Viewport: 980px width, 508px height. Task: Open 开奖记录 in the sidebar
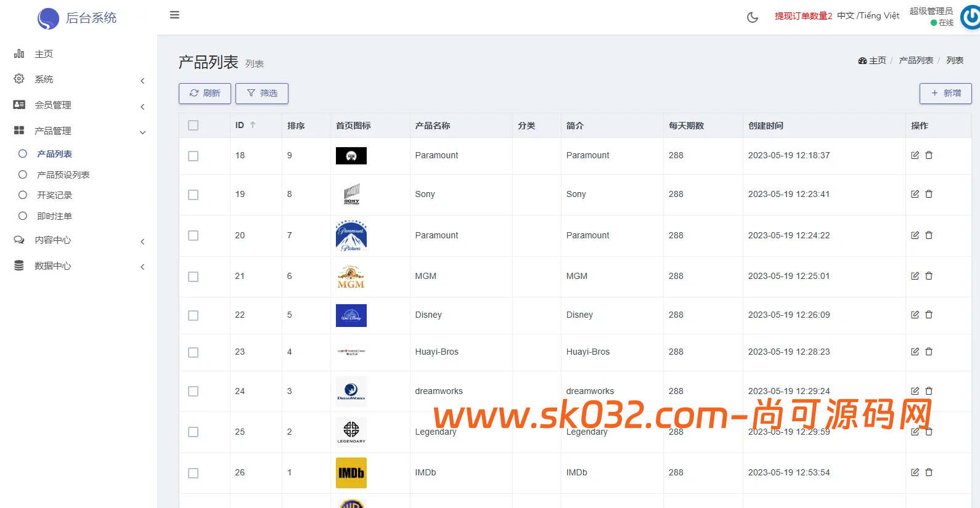(54, 195)
